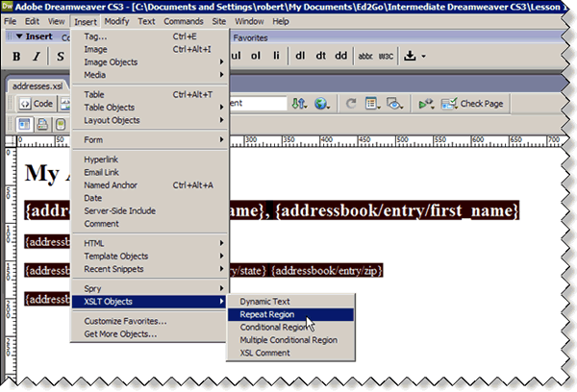Insert abbreviation with the abbr icon
The image size is (577, 392).
[x=365, y=57]
